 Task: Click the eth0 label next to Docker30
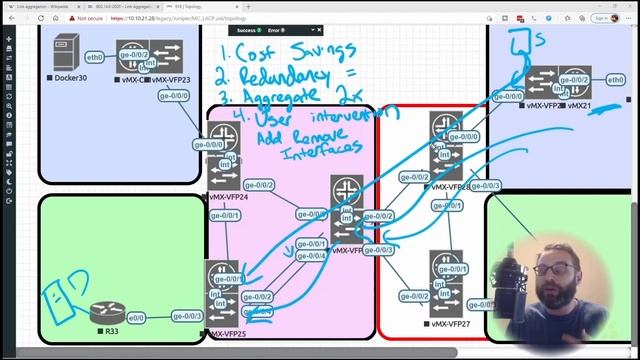tap(94, 58)
